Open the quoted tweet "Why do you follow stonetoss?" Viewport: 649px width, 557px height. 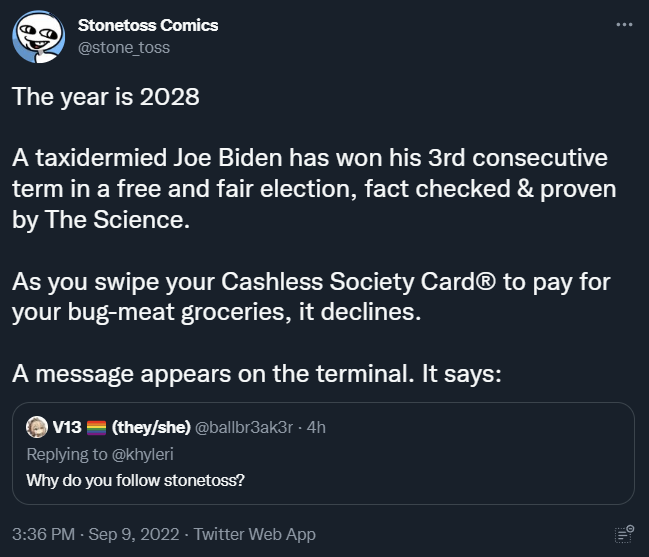click(x=135, y=479)
